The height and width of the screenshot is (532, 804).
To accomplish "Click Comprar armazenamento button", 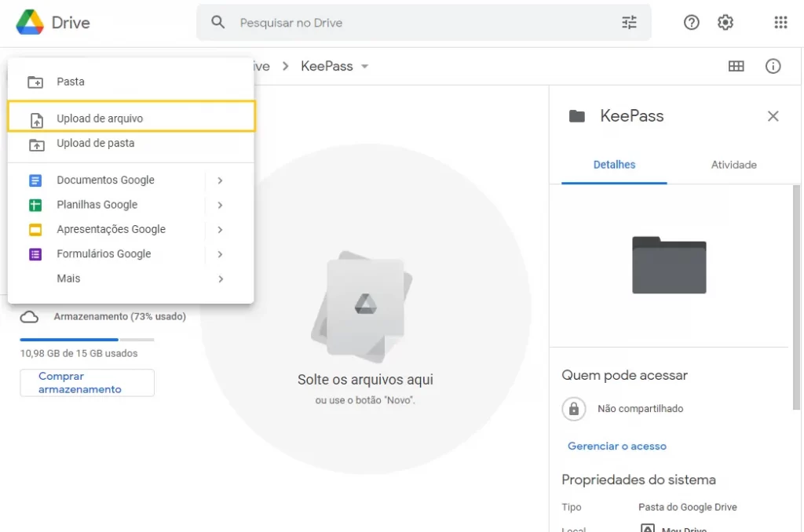I will tap(87, 383).
